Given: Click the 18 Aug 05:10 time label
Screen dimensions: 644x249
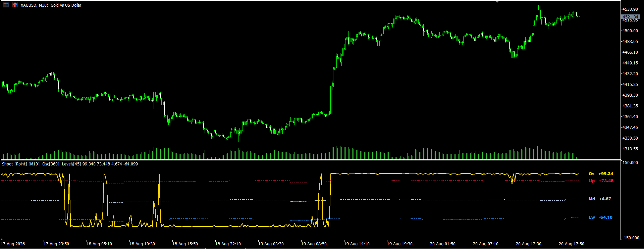Looking at the screenshot, I should pyautogui.click(x=99, y=244).
